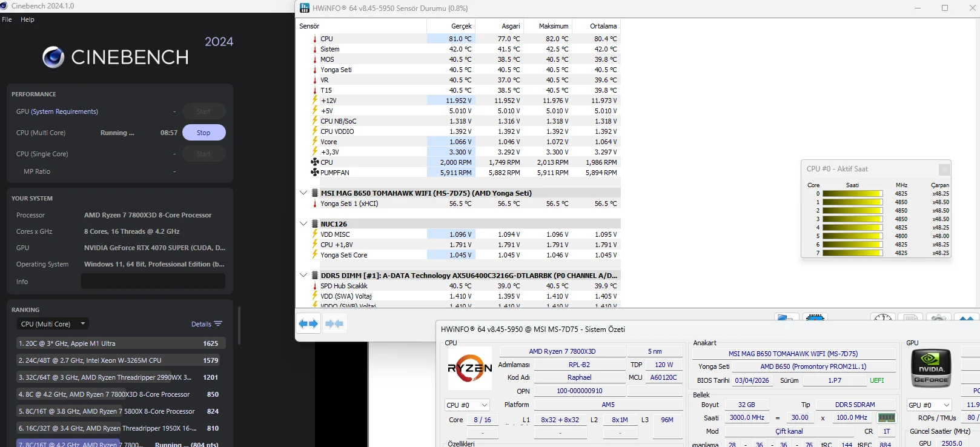This screenshot has height=447, width=980.
Task: Click the Cinebench title bar icon
Action: 4,6
